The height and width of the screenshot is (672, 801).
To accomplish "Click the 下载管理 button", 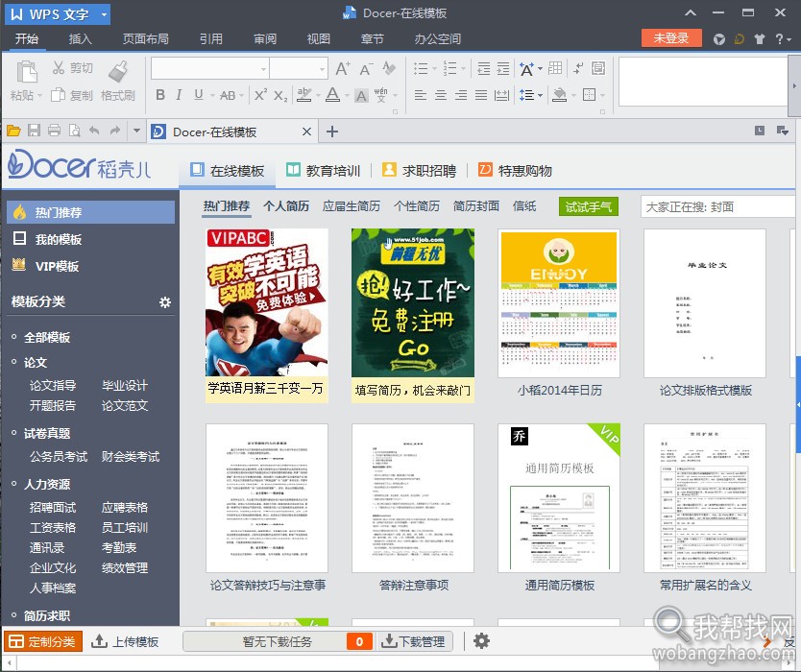I will [x=414, y=641].
